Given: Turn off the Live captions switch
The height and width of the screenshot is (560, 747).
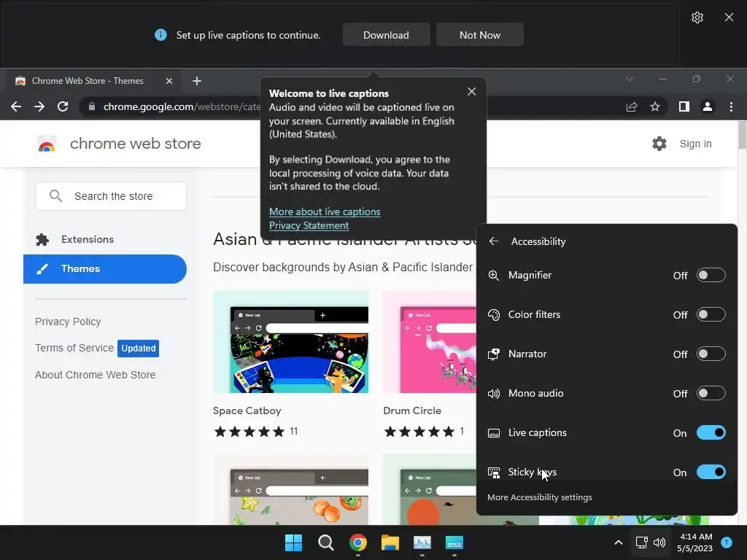Looking at the screenshot, I should [711, 433].
